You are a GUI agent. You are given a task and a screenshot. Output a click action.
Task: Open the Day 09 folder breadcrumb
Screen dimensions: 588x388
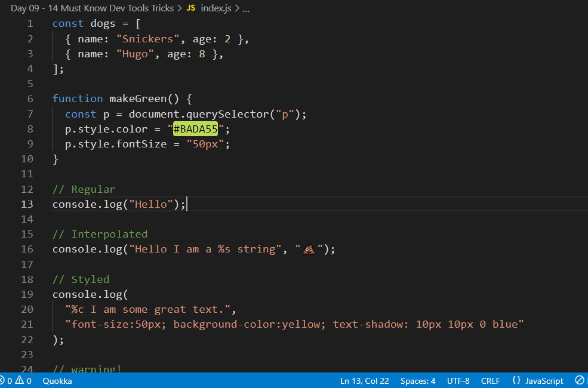click(x=93, y=8)
